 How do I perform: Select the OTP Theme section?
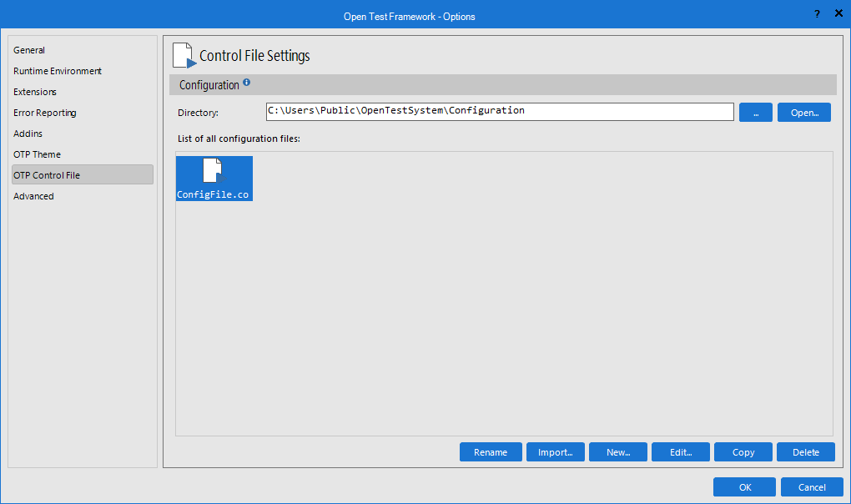(37, 154)
